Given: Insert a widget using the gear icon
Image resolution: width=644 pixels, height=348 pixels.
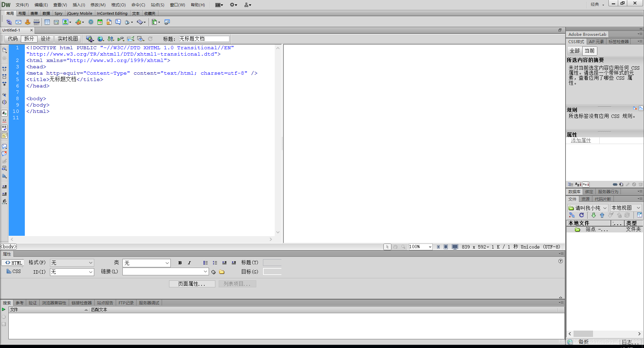Looking at the screenshot, I should [x=91, y=22].
